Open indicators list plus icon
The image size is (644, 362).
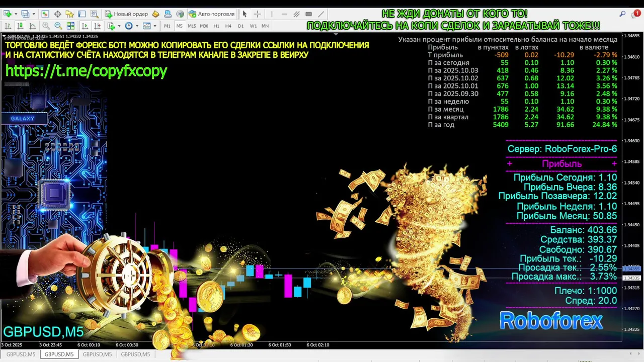[x=111, y=26]
